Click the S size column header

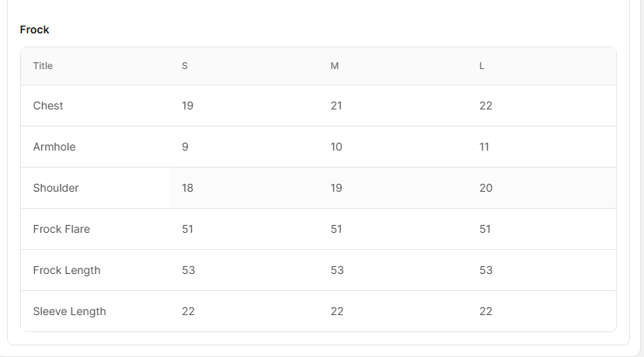click(185, 66)
